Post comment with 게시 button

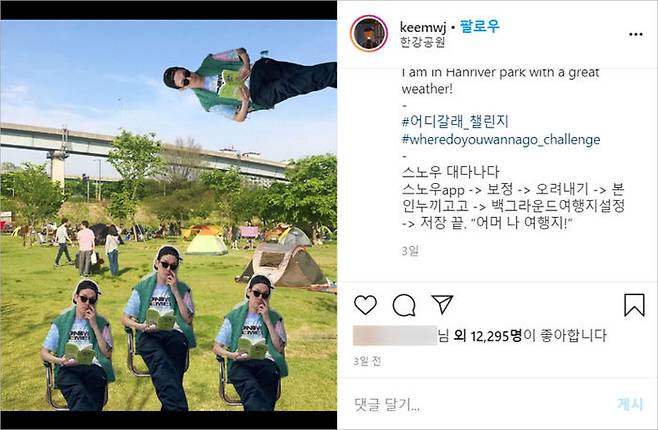[x=630, y=404]
